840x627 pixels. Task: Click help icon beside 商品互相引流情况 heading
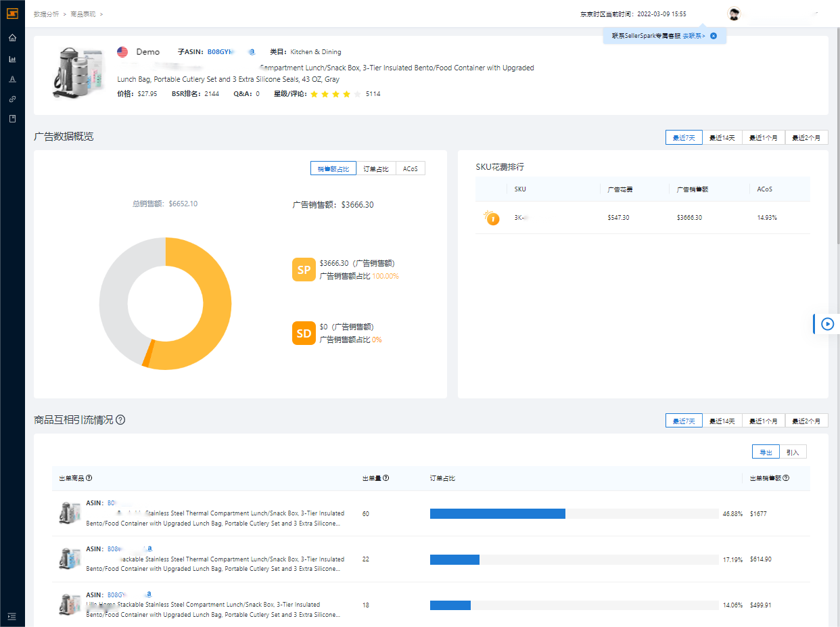(x=120, y=420)
